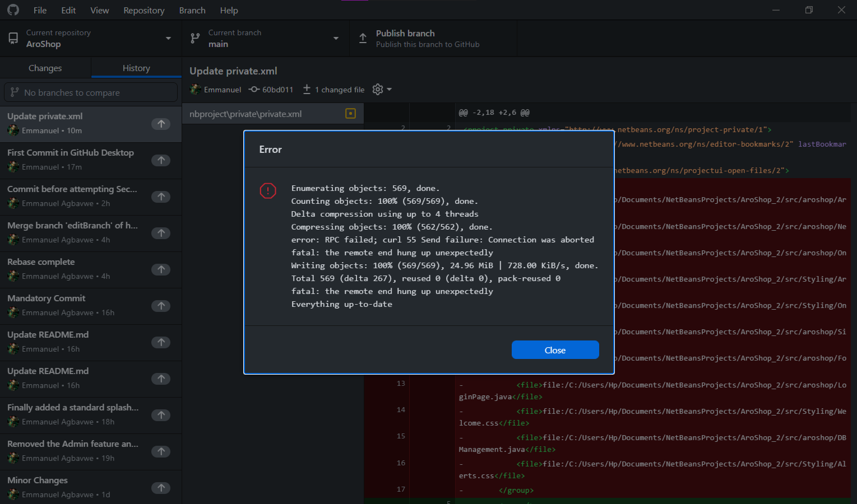Screen dimensions: 857x504
Task: Click the red error alert icon
Action: [268, 191]
